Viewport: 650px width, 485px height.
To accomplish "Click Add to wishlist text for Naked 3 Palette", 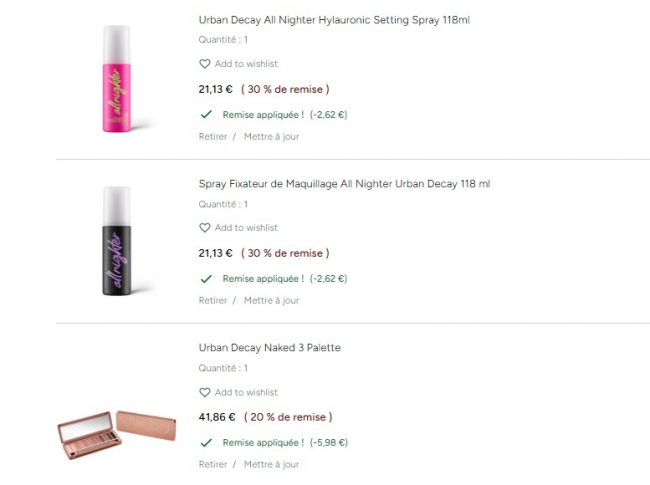I will (246, 393).
